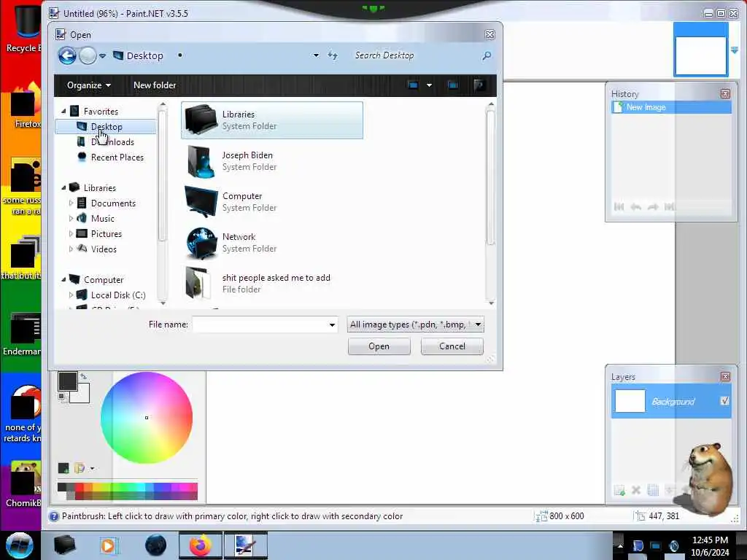Toggle Background layer visibility checkbox
Screen dimensions: 747x560
[724, 401]
